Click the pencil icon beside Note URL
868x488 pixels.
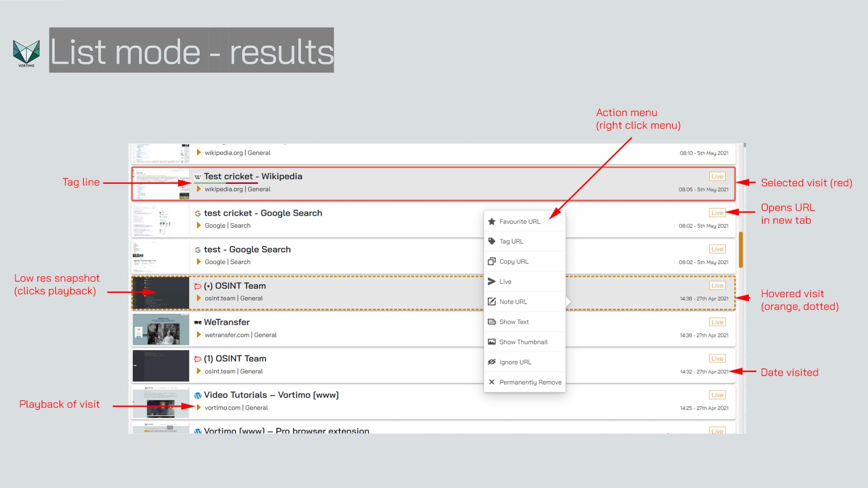pyautogui.click(x=492, y=301)
